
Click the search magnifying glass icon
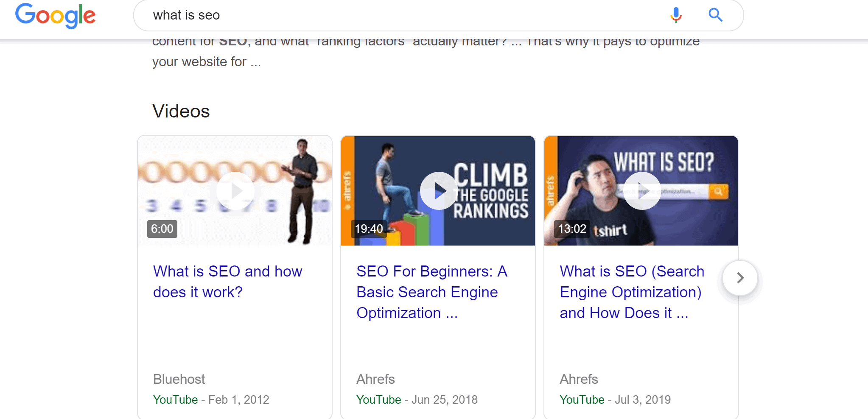(x=716, y=15)
